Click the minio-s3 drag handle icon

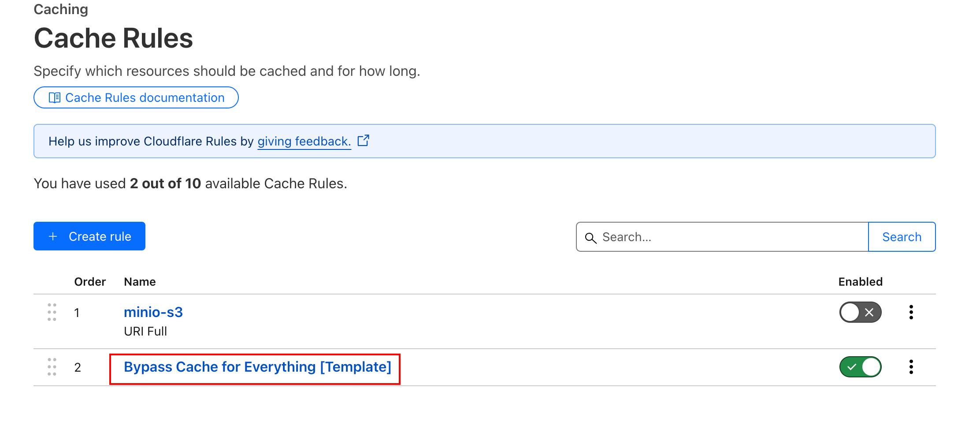tap(52, 313)
